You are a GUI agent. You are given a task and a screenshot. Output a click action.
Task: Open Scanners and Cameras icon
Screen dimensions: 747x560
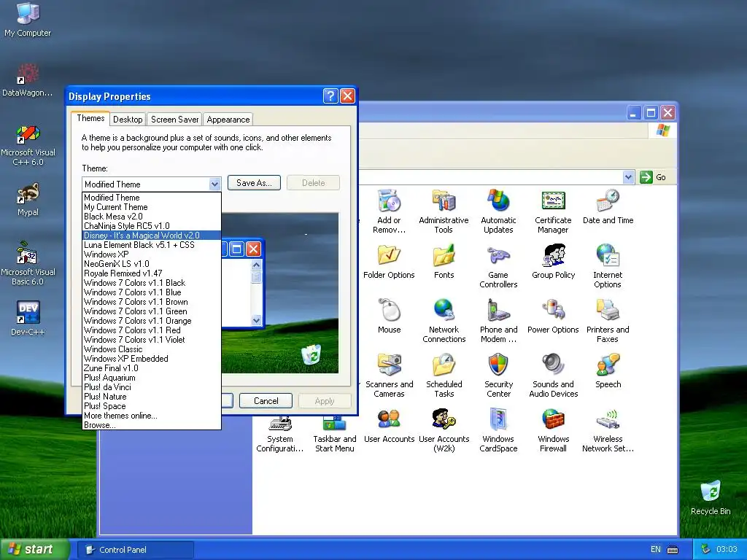tap(390, 376)
